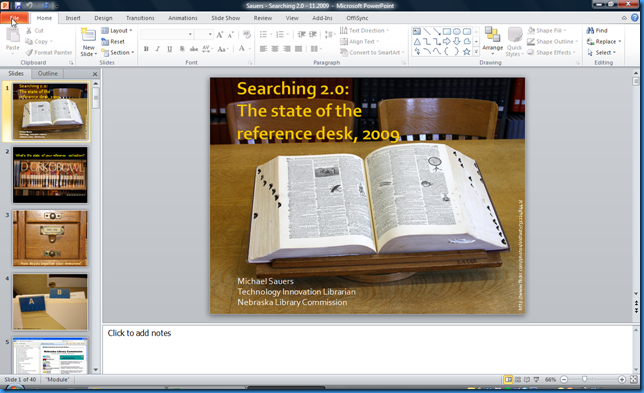Viewport: 644px width, 393px height.
Task: Select the Oval shape
Action: click(x=457, y=32)
